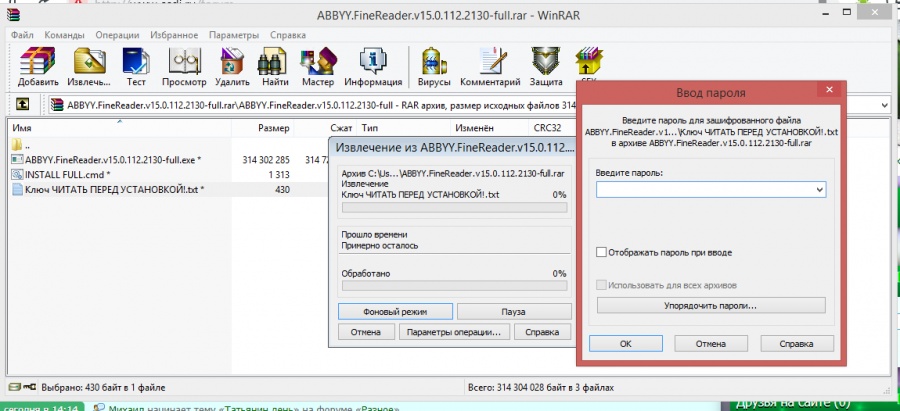
Task: Sort the list by Имя column
Action: 120,128
